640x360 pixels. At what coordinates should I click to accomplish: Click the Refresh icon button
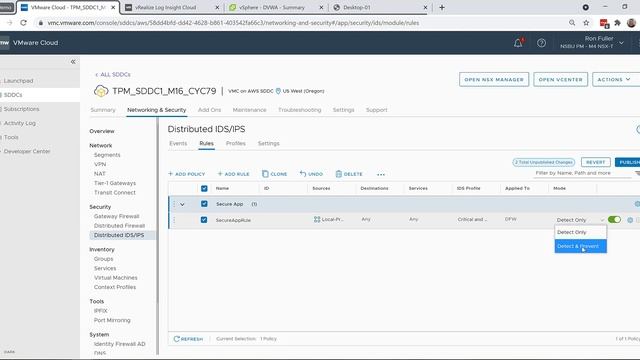pyautogui.click(x=188, y=339)
